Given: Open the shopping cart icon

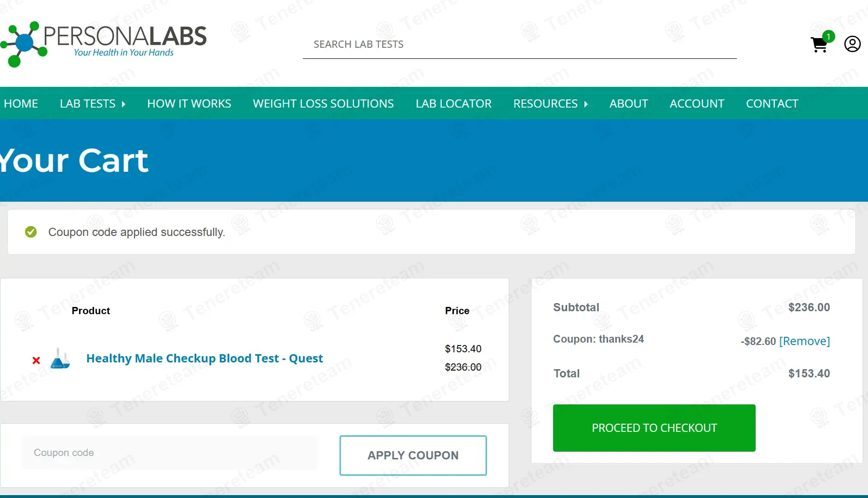Looking at the screenshot, I should tap(819, 45).
